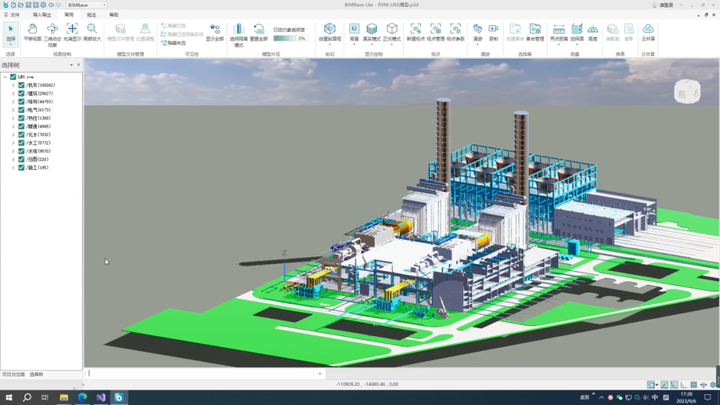Expand the 结构 node in selection tree
720x405 pixels.
(13, 102)
